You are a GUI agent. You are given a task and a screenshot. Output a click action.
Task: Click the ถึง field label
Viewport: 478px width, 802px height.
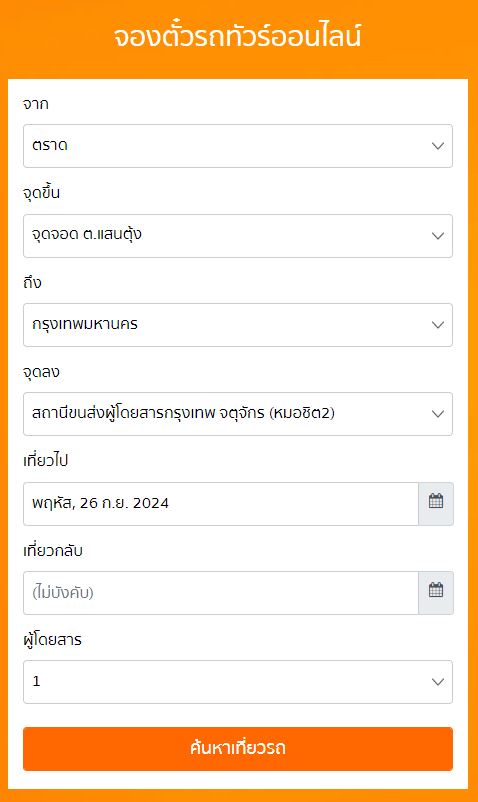point(32,282)
